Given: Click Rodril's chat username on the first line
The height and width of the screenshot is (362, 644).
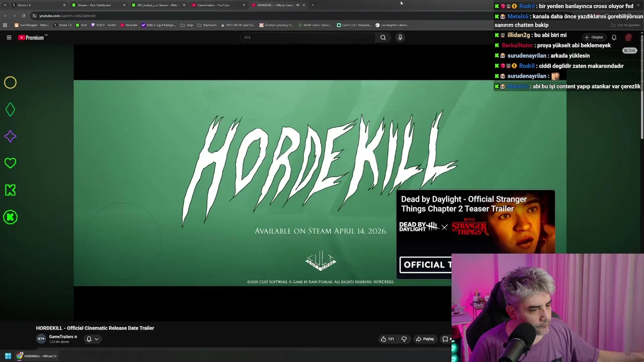Looking at the screenshot, I should [x=526, y=6].
